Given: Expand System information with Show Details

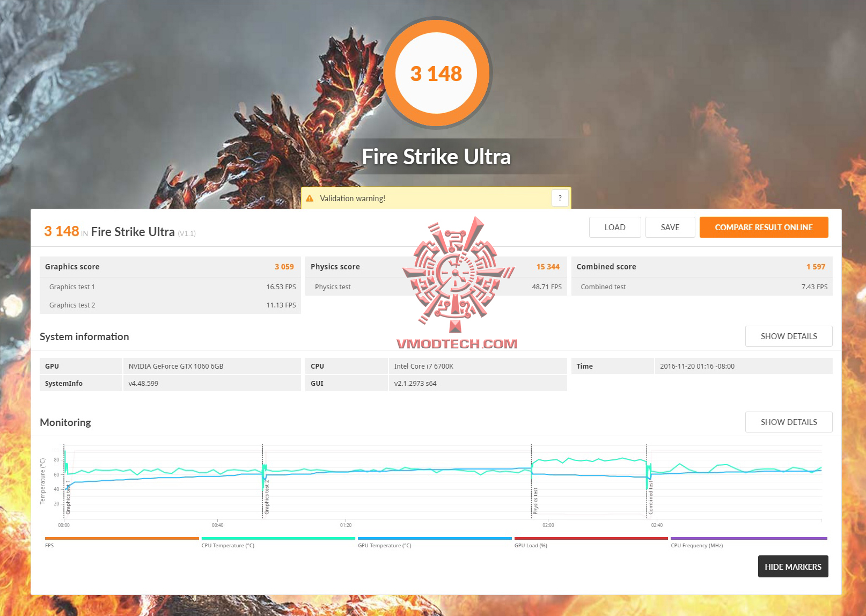Looking at the screenshot, I should (789, 336).
